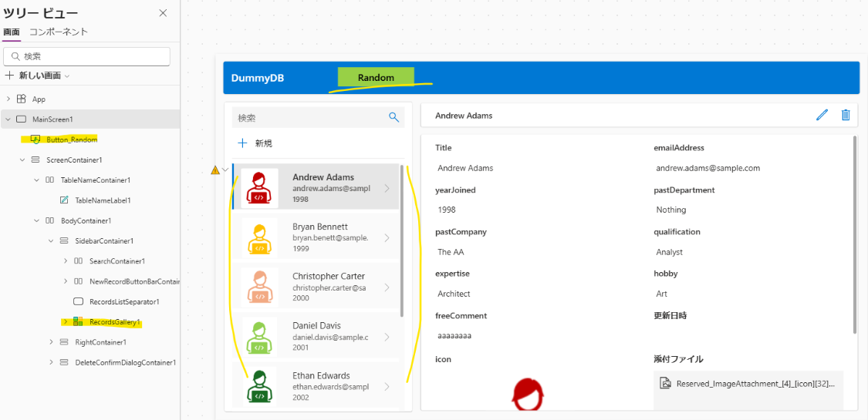
Task: Expand the RightContainer1 node
Action: point(51,342)
